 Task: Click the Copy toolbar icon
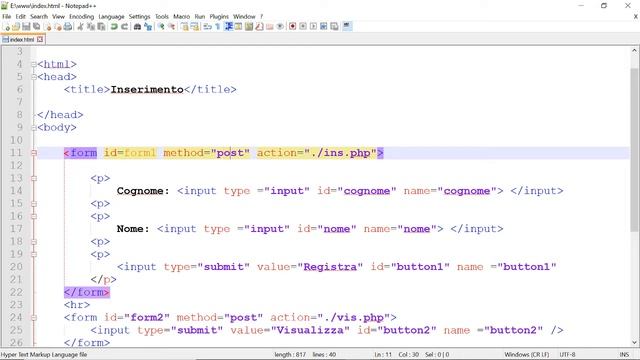(91, 27)
